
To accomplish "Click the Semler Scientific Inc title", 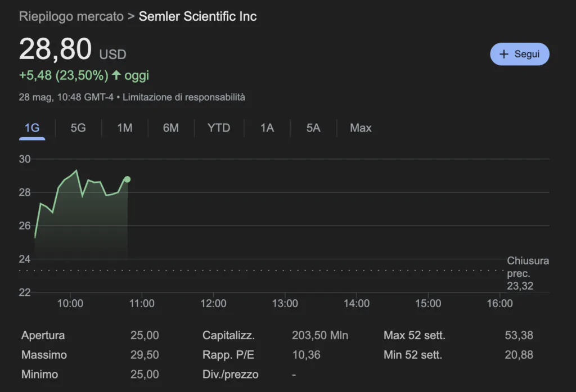I will tap(197, 16).
